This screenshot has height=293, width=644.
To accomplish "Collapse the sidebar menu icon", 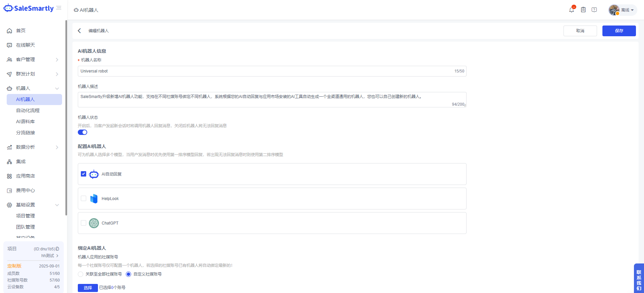I will coord(59,8).
